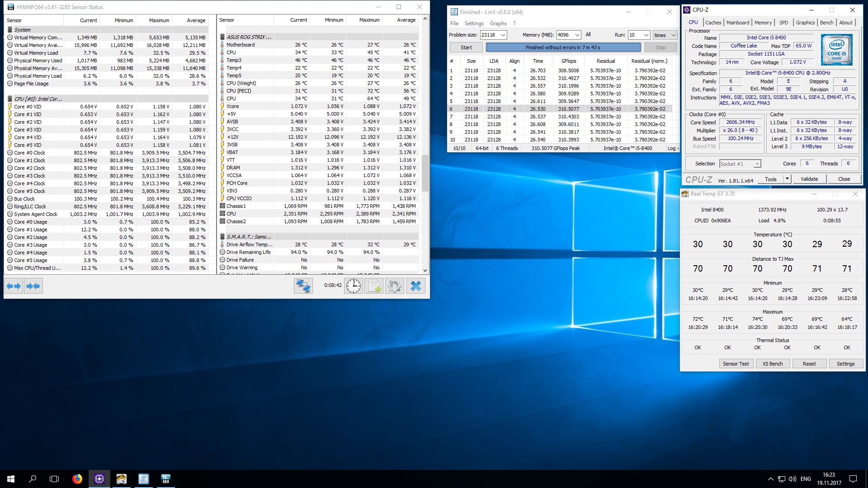Expand the Memory (MiB) dropdown
Viewport: 868px width, 488px height.
pyautogui.click(x=577, y=35)
